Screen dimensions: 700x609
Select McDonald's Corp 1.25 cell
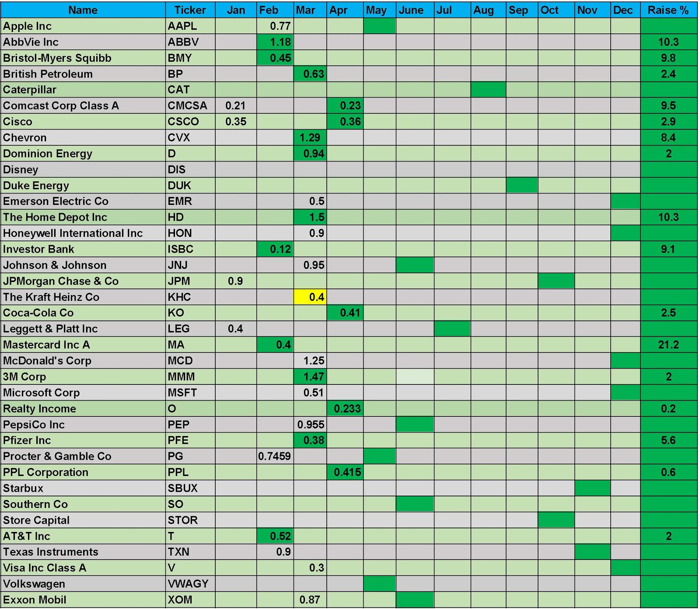tap(310, 360)
